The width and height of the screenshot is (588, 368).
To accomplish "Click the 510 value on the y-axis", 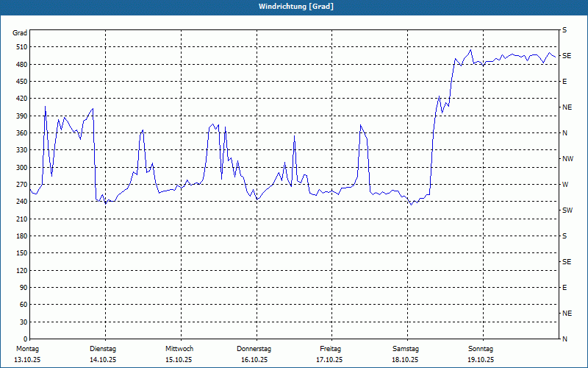I will (20, 47).
